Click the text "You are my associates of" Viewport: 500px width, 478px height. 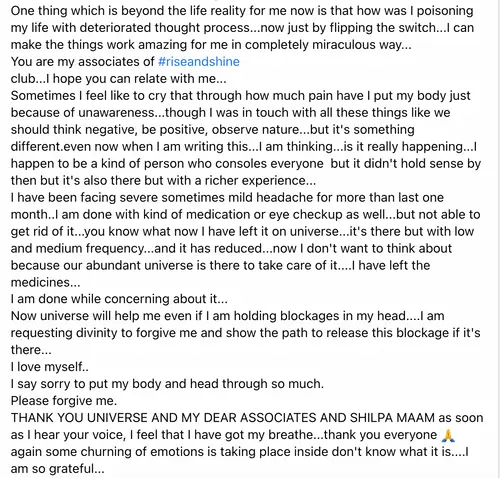tap(83, 62)
